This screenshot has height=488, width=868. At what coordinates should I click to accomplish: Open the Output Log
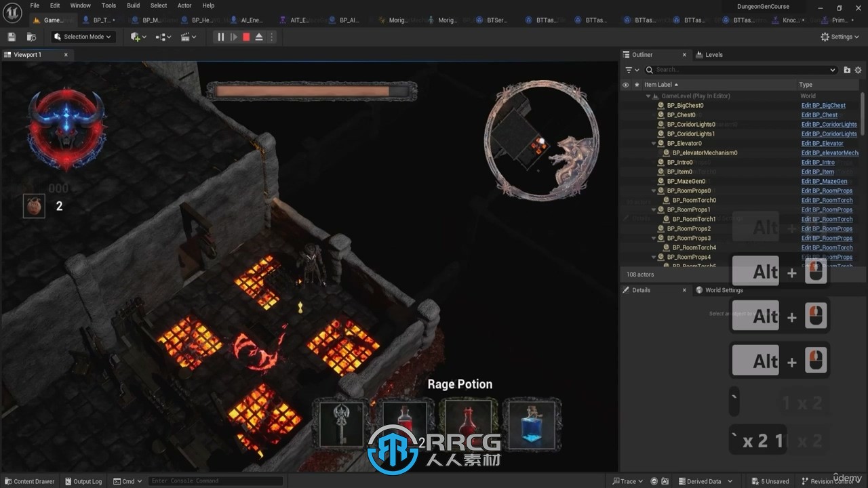tap(83, 481)
